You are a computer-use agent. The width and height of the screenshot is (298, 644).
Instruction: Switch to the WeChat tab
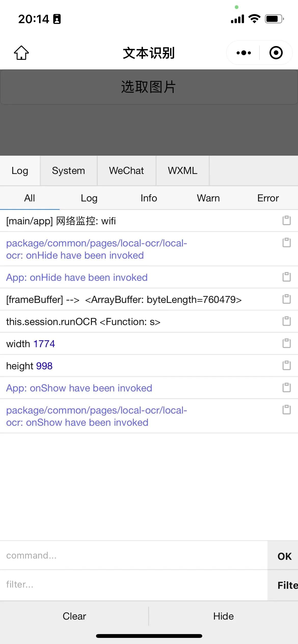126,171
